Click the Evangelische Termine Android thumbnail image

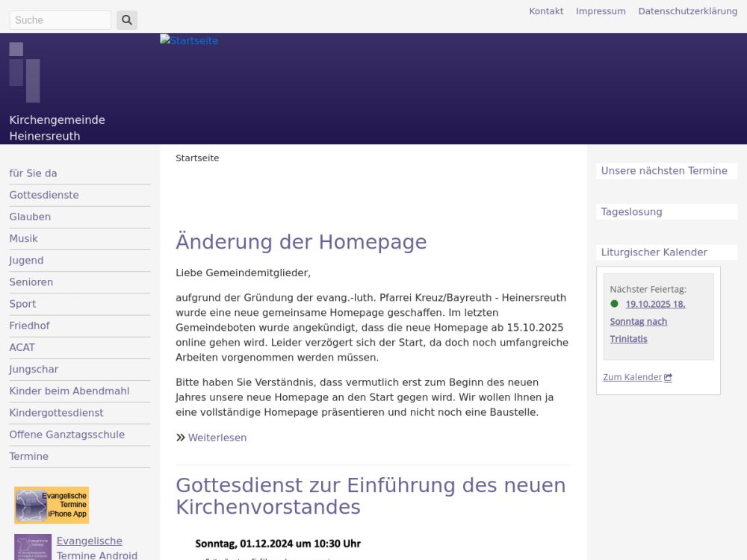pos(33,547)
